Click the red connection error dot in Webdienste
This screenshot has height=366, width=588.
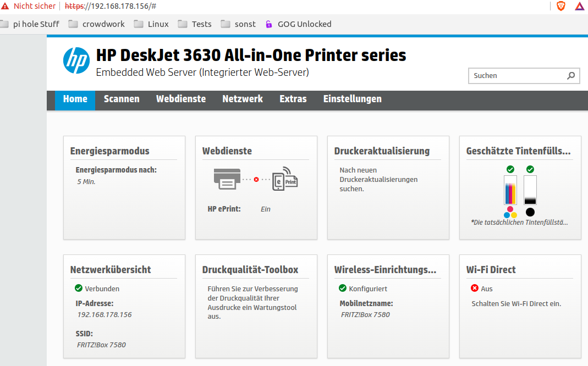256,180
